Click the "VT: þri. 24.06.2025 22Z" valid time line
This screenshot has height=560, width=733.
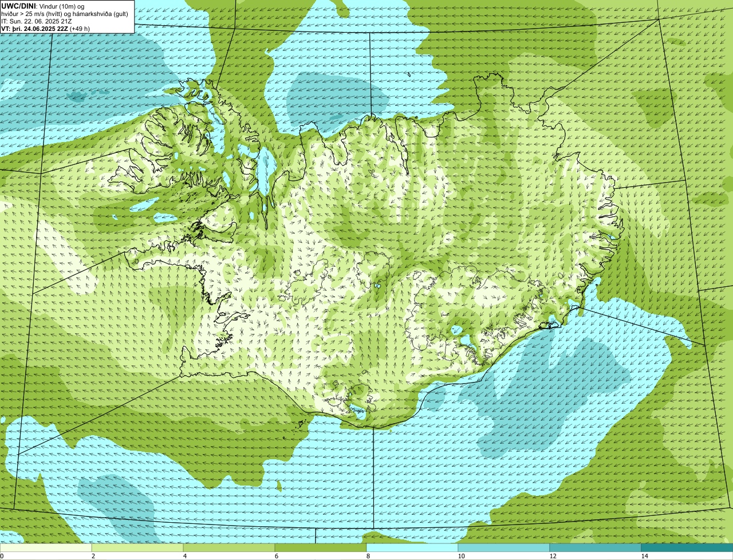click(x=45, y=29)
